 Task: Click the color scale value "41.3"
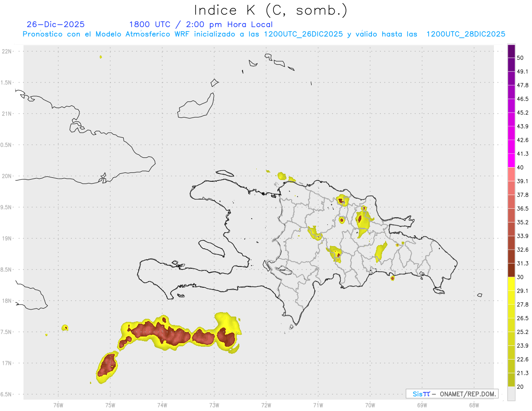click(523, 154)
